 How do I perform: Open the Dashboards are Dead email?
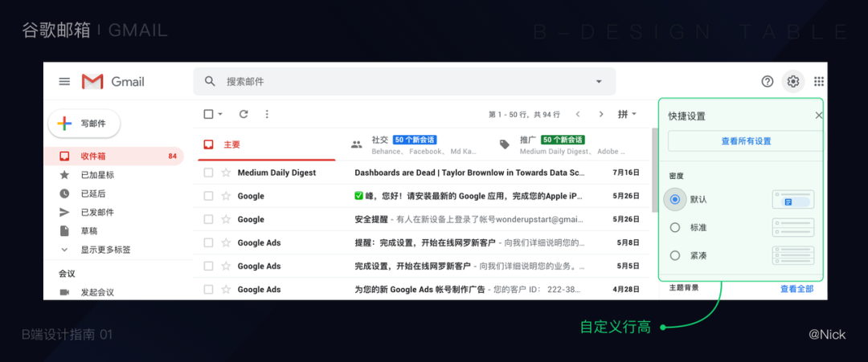pos(469,173)
